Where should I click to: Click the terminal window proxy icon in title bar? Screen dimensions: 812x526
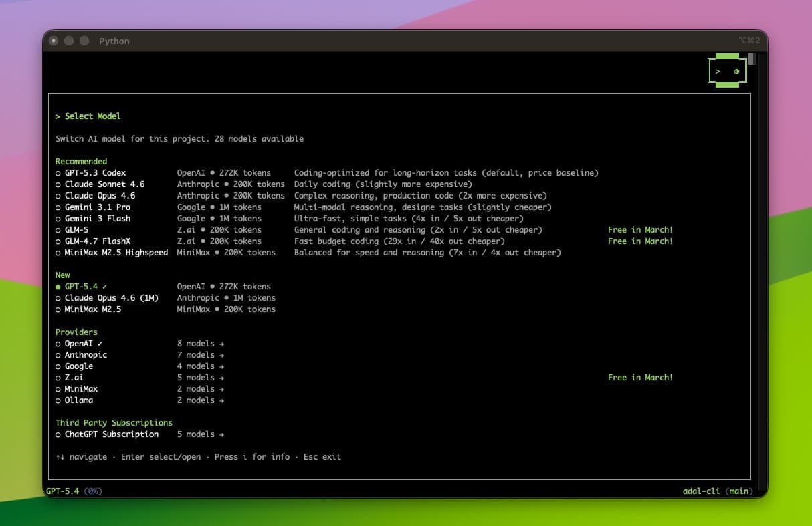54,41
